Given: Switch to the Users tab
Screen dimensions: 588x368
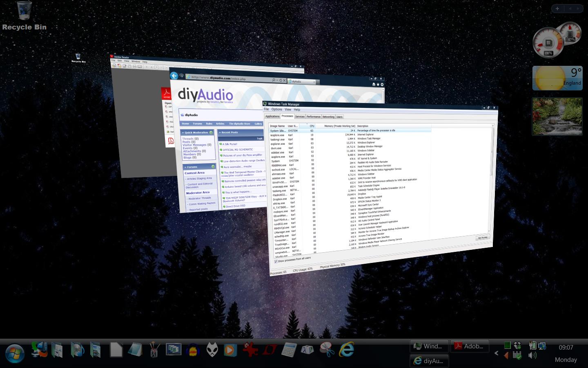Looking at the screenshot, I should [x=339, y=117].
